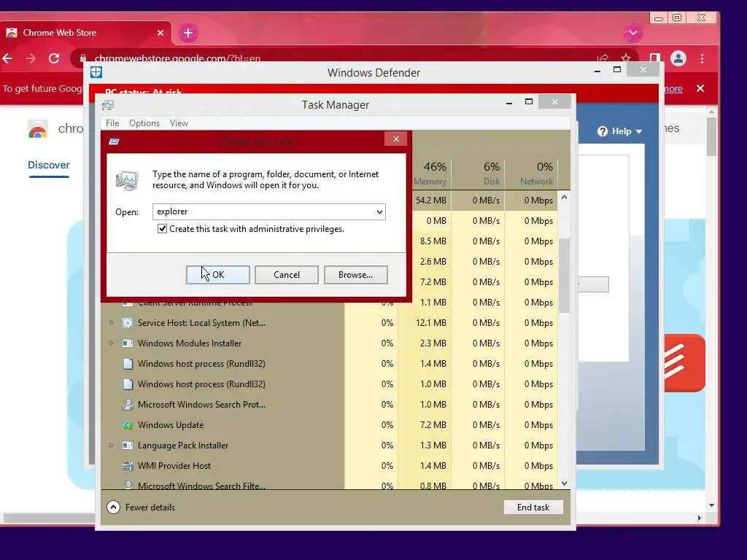Click Language Pack Installer icon
The image size is (747, 560).
(128, 446)
